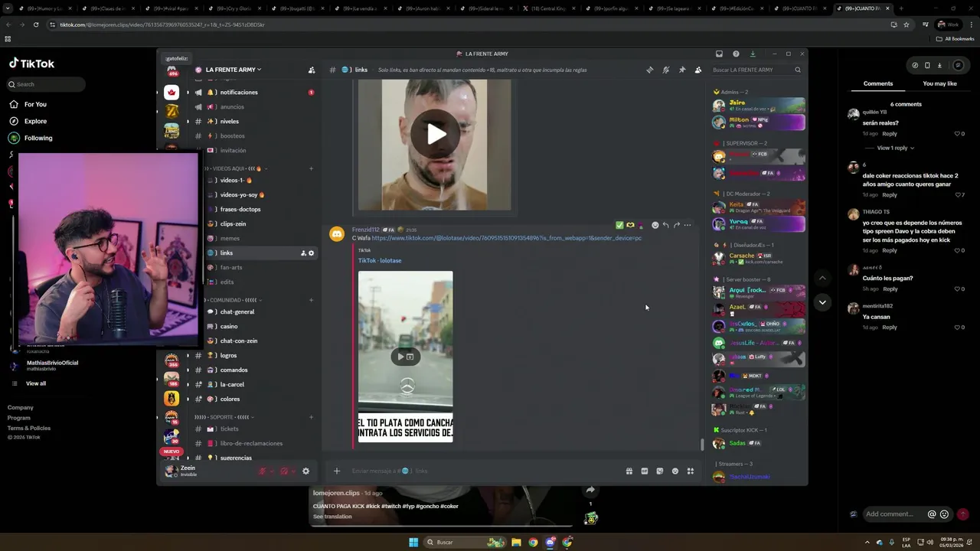Click Frenzid112 Discord avatar

point(337,234)
